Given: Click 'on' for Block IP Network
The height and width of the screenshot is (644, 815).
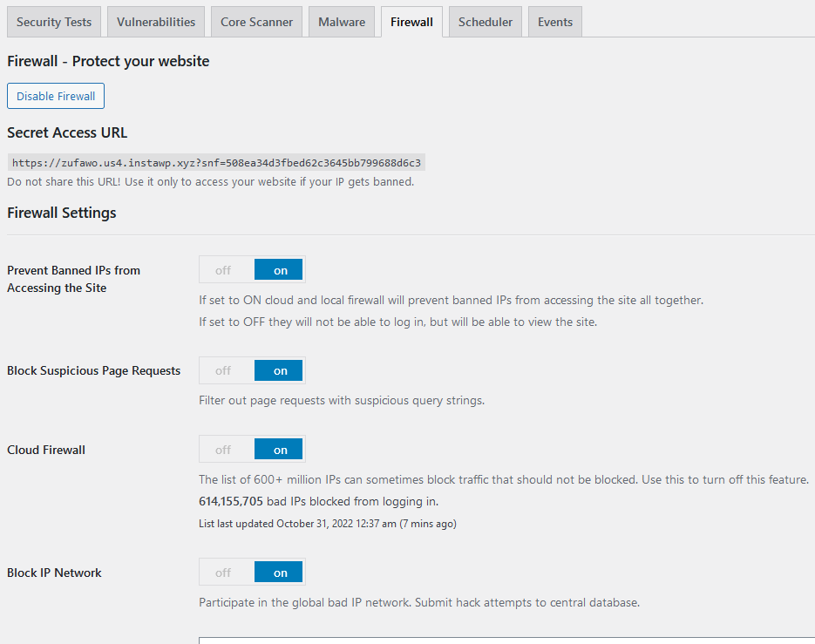Looking at the screenshot, I should tap(279, 573).
